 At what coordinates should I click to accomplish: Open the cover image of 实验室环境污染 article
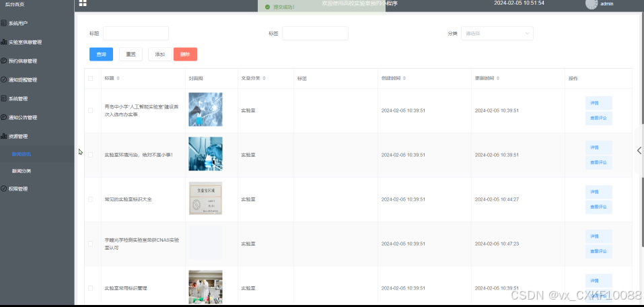[205, 153]
